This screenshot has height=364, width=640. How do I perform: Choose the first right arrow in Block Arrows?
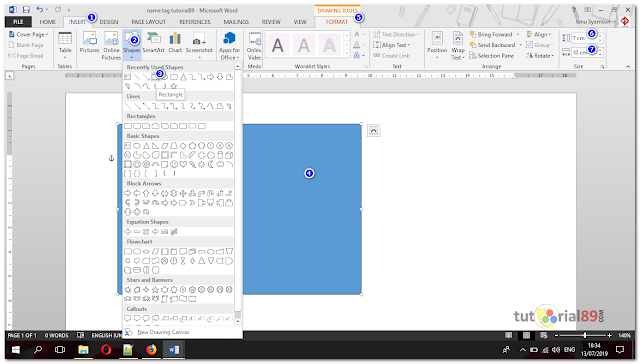[x=127, y=193]
